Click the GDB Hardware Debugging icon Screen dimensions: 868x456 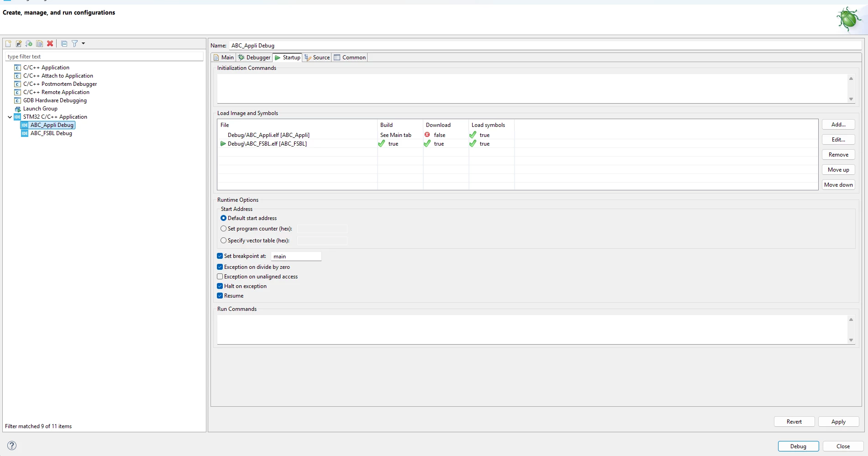[17, 100]
